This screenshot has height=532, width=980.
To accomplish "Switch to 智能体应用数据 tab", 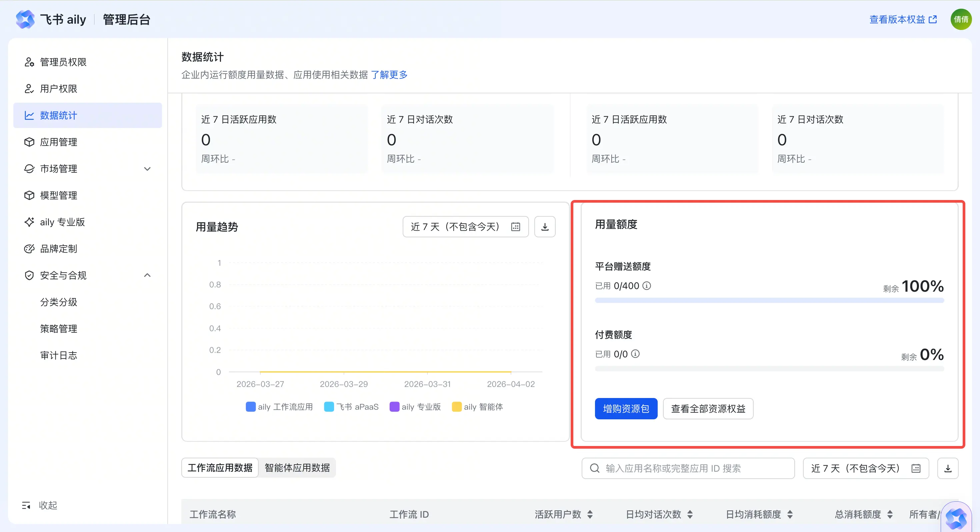I will [x=297, y=468].
